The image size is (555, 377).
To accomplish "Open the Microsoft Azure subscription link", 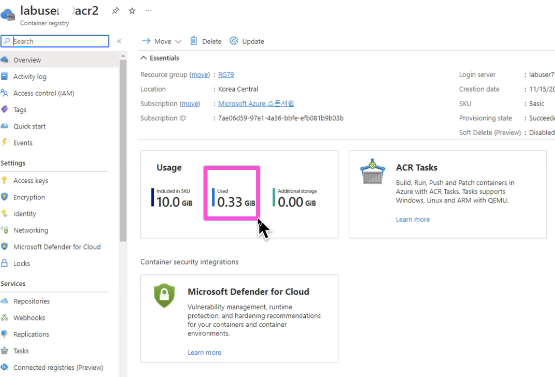I will 256,103.
